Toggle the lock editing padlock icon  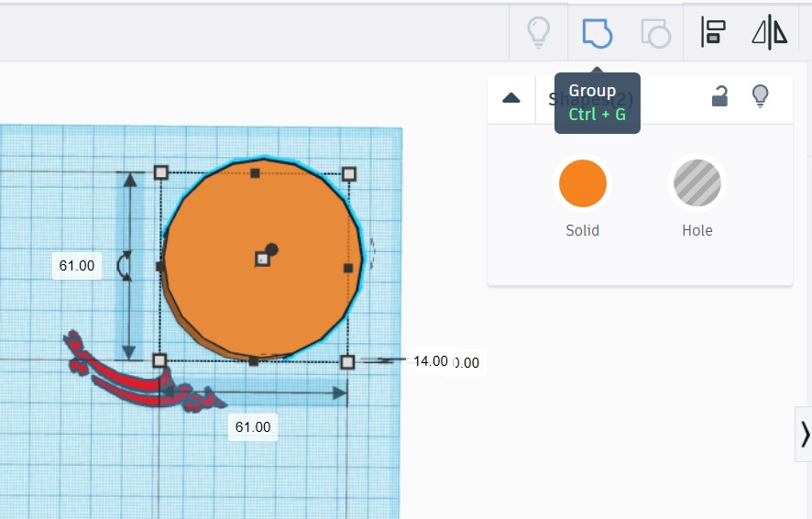tap(719, 96)
